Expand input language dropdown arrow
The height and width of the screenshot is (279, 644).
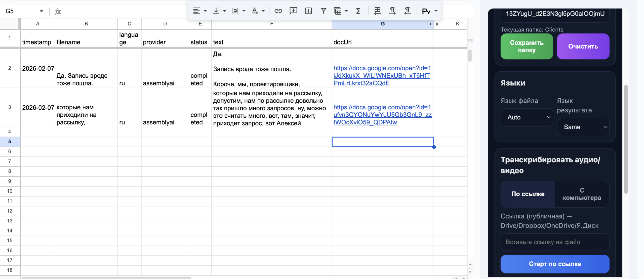(x=436, y=11)
